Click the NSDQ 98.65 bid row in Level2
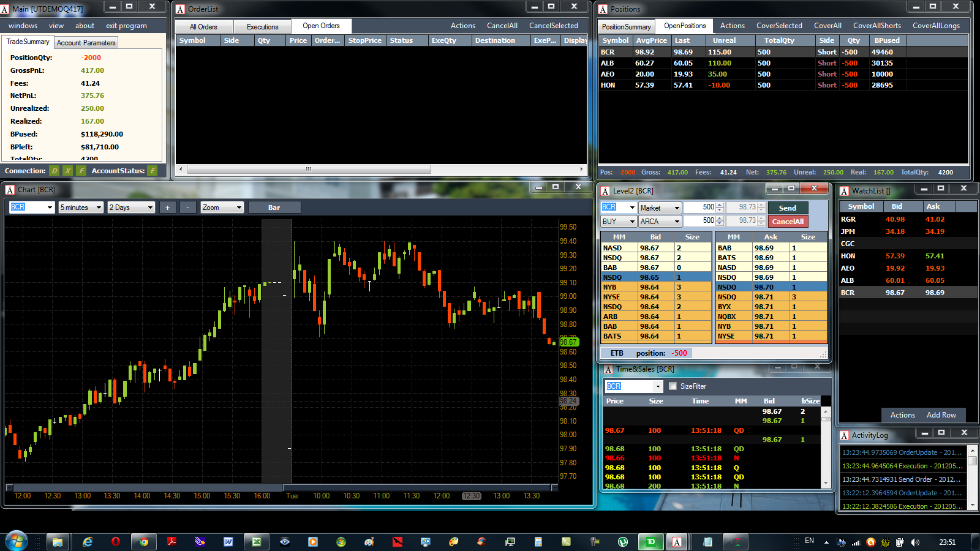Image resolution: width=980 pixels, height=551 pixels. (656, 277)
